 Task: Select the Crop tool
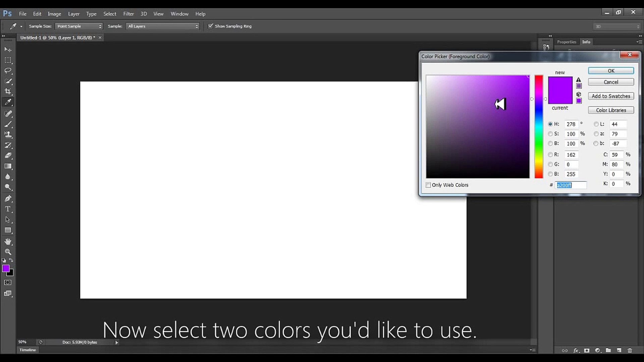click(x=8, y=92)
